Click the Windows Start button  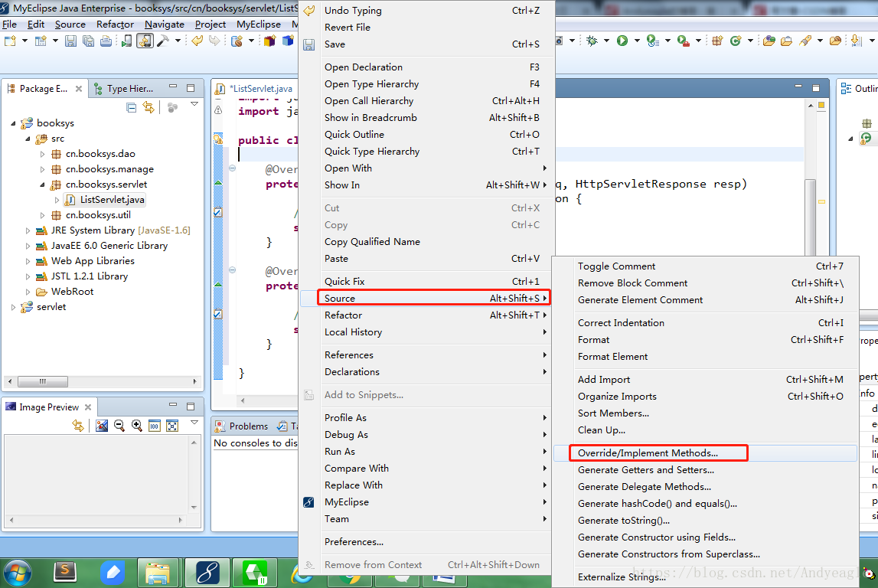pyautogui.click(x=17, y=573)
